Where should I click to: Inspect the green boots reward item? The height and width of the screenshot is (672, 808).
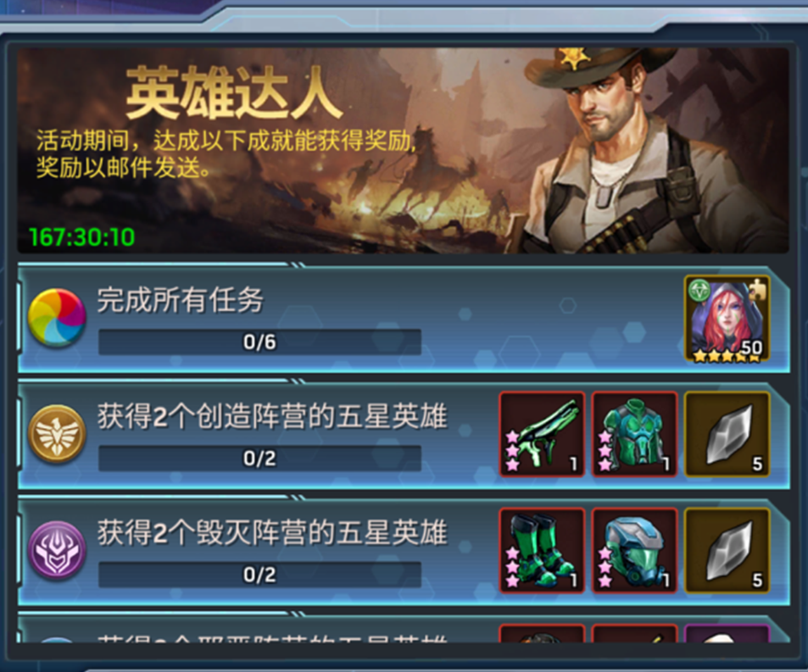point(542,551)
